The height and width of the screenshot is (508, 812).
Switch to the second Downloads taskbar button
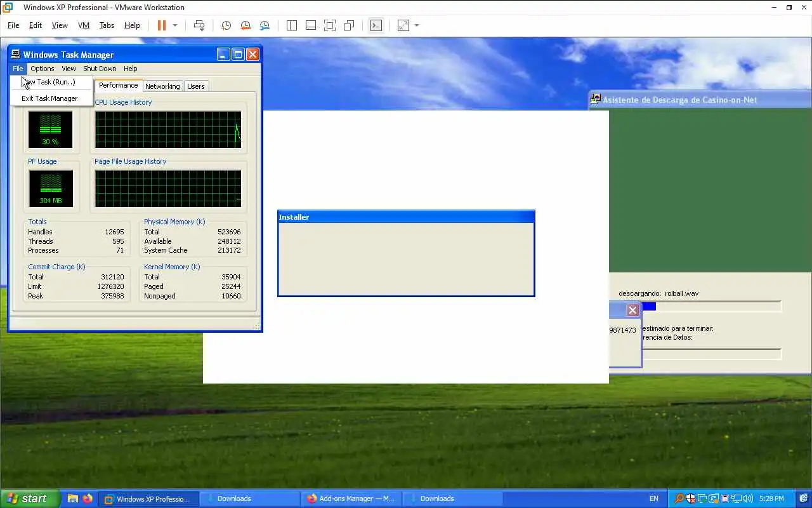tap(452, 498)
